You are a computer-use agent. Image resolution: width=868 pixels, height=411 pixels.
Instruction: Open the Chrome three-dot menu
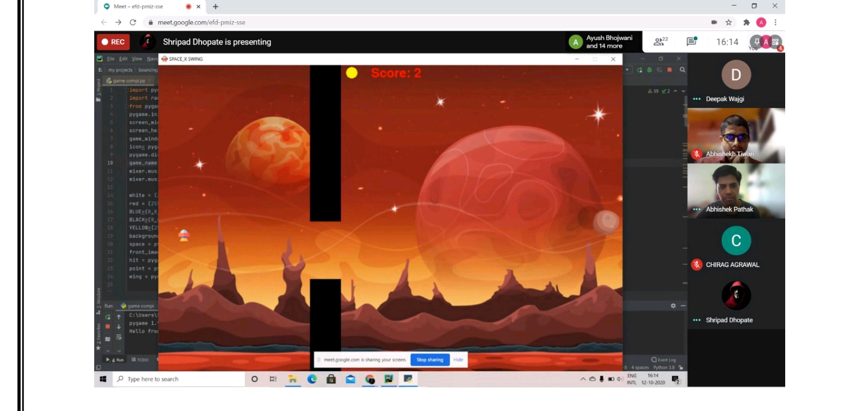(x=775, y=22)
